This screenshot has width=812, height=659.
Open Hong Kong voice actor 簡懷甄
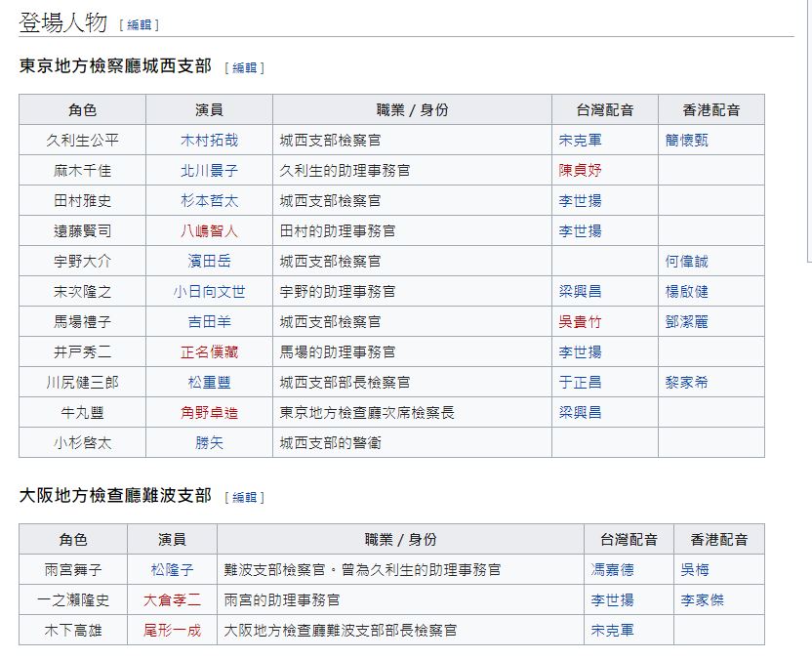[686, 140]
